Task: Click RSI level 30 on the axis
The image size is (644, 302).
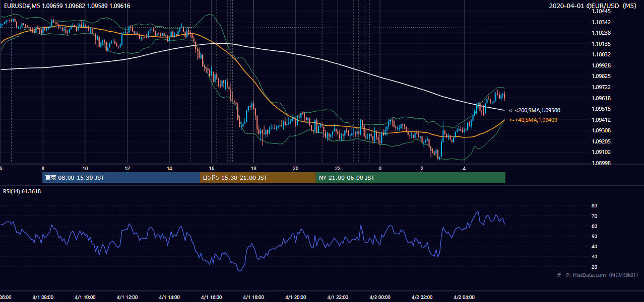Action: pos(594,257)
